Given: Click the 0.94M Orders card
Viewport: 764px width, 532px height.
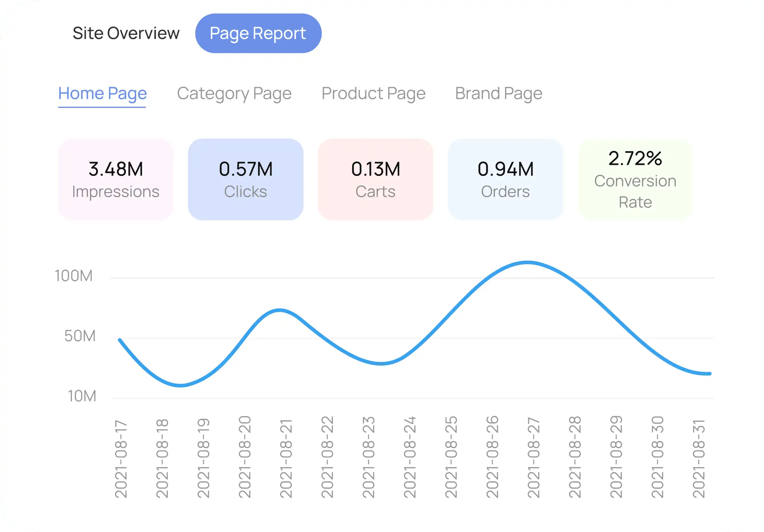Looking at the screenshot, I should [505, 180].
